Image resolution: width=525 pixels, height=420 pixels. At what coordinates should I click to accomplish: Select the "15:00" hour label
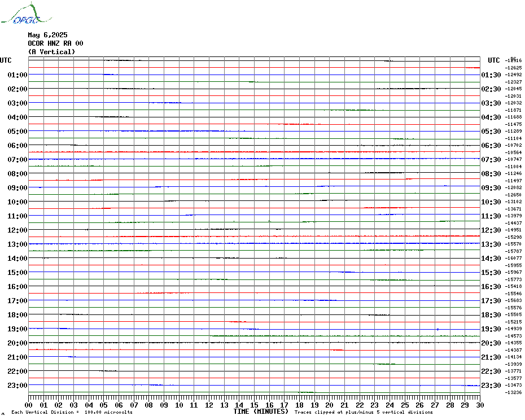(17, 272)
